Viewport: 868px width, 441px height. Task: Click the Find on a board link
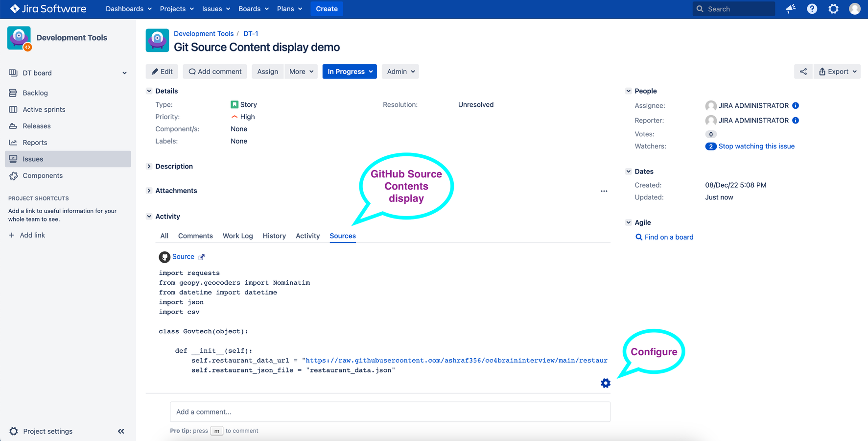coord(669,237)
